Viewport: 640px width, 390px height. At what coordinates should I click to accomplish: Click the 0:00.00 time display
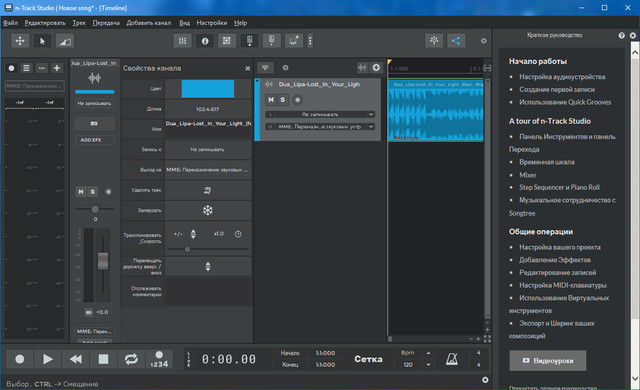(229, 359)
